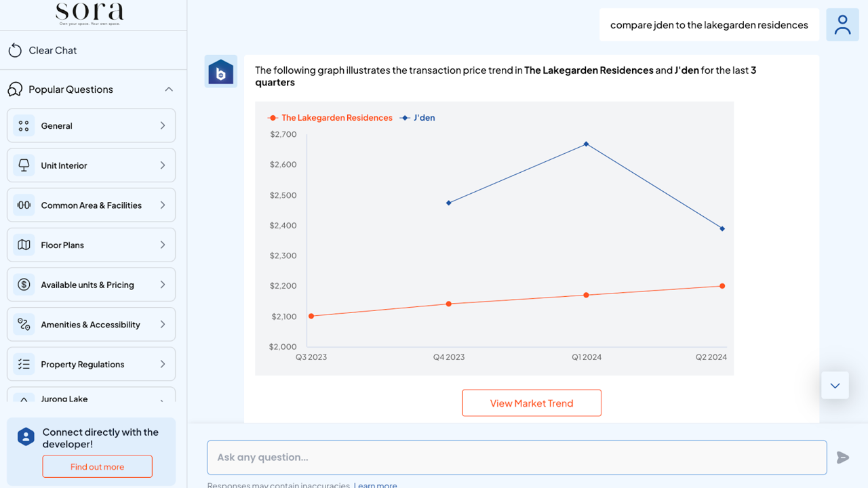Click the blue chatbot avatar beside the graph message
The width and height of the screenshot is (868, 488).
click(220, 71)
